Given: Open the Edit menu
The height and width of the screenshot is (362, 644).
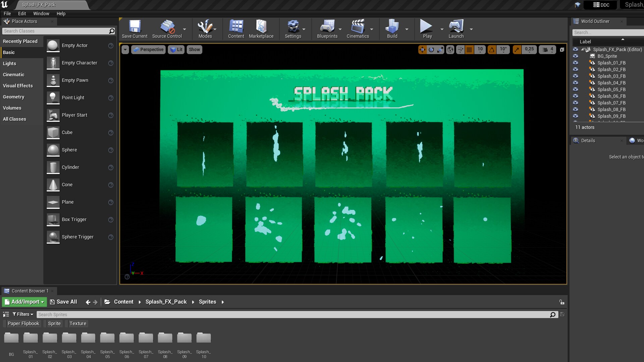Looking at the screenshot, I should pos(21,13).
